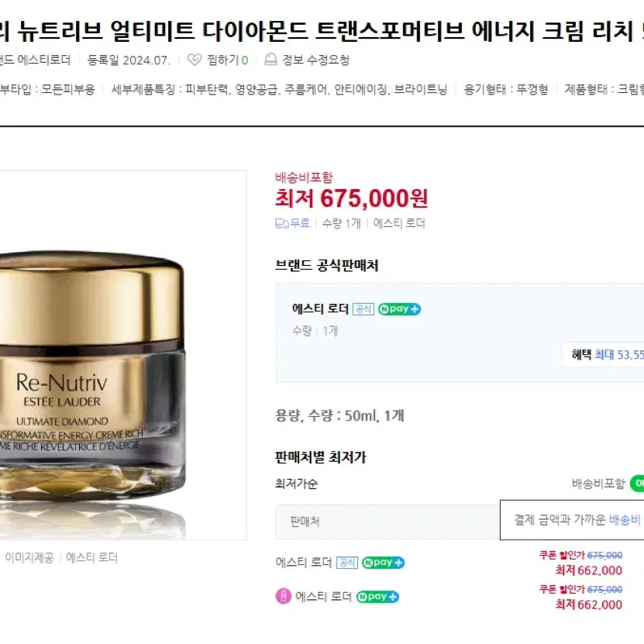Click the 정보 수정요청 bell icon
The width and height of the screenshot is (644, 644).
coord(270,60)
